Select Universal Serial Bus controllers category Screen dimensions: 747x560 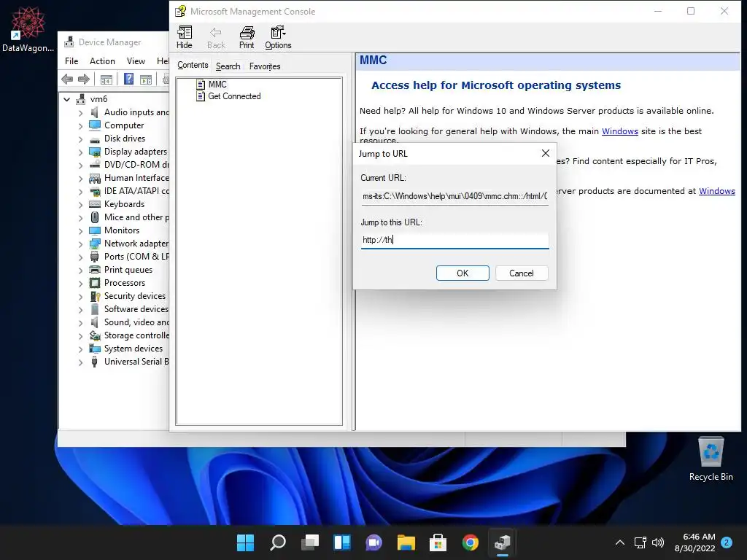(136, 362)
